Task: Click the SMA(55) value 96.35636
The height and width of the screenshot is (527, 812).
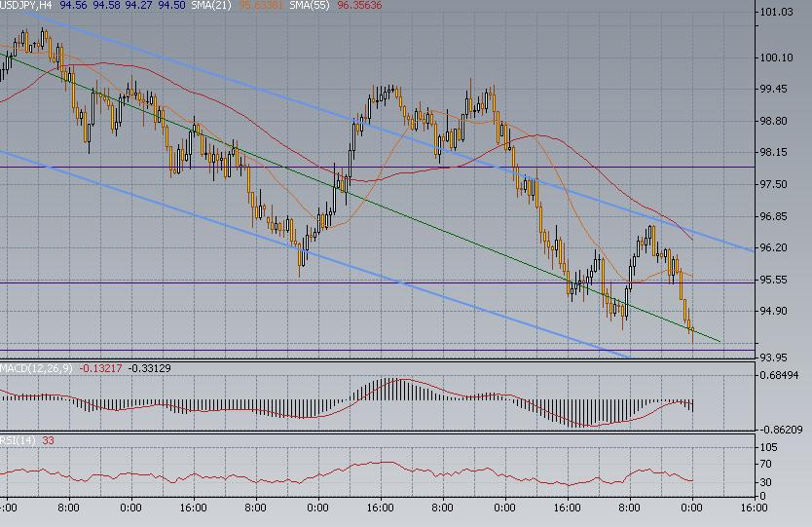Action: [360, 6]
